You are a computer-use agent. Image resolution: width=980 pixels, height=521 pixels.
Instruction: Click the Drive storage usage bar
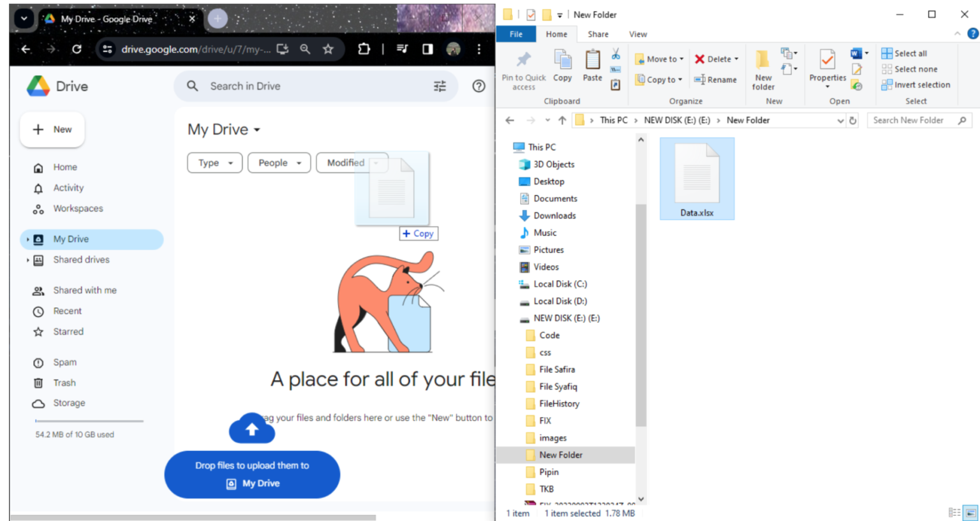89,421
